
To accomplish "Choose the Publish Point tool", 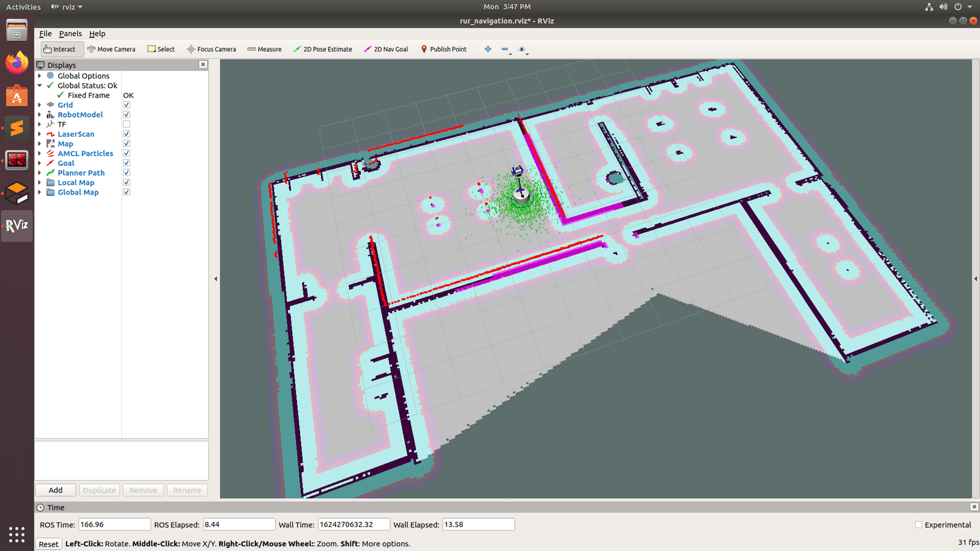I will click(443, 49).
